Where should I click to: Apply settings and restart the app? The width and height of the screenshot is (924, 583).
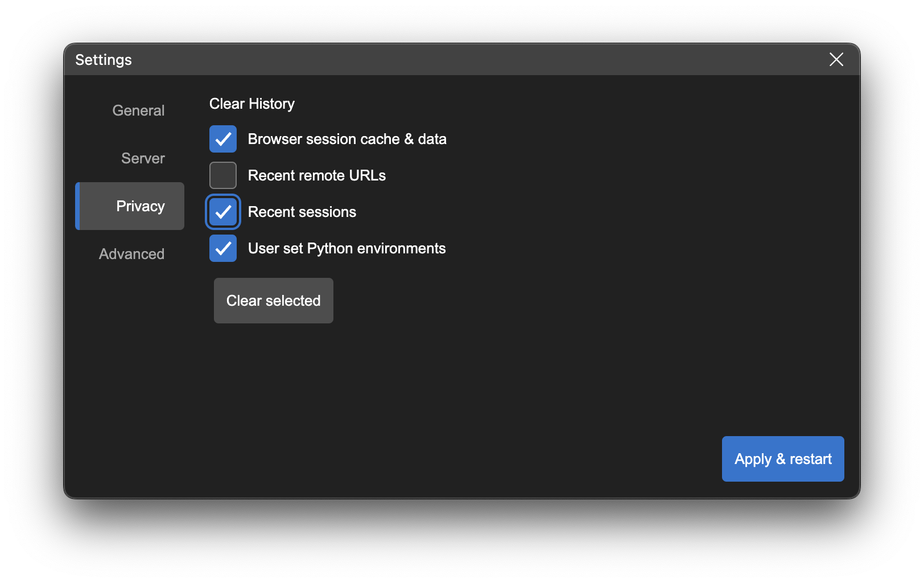tap(782, 458)
